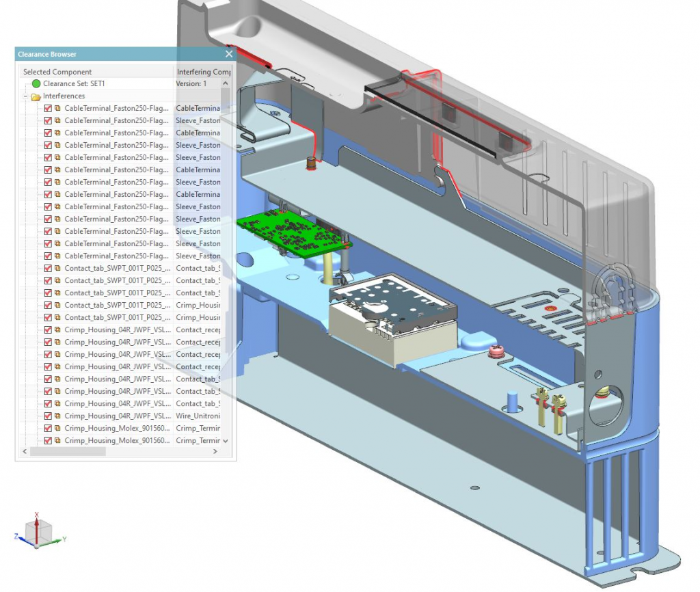Collapse the Interferences tree node
700x592 pixels.
point(25,96)
